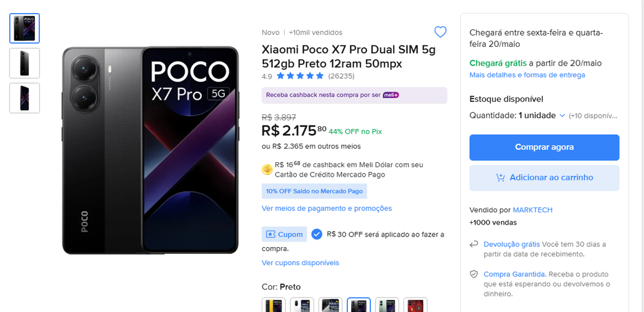Select the green Poco color variant
This screenshot has height=312, width=644.
tap(387, 305)
